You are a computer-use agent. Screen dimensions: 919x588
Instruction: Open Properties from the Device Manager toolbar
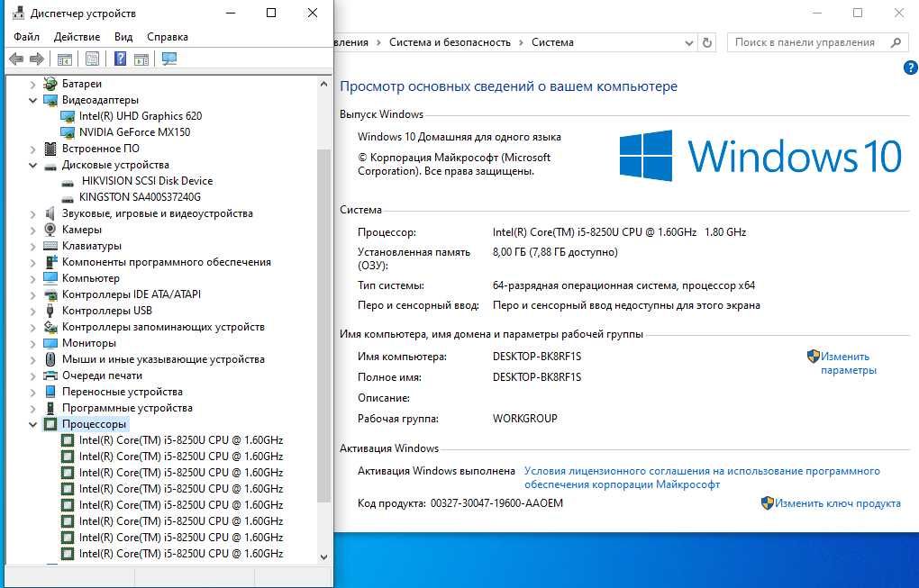[x=92, y=59]
